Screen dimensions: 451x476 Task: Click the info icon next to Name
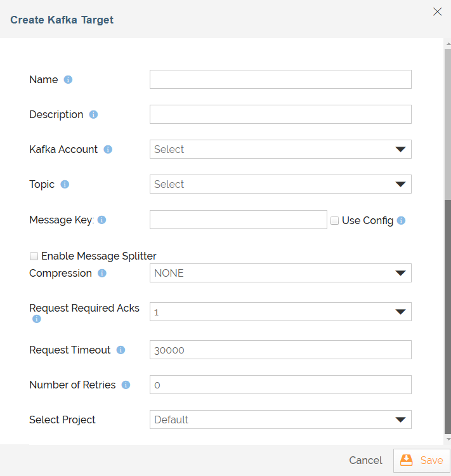click(x=68, y=79)
